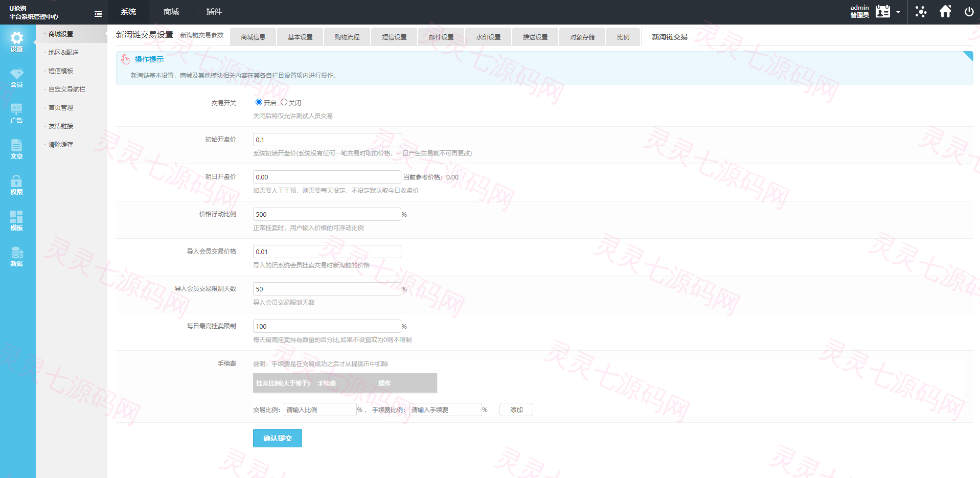Open the 系统 top menu
Viewport: 980px width, 478px height.
pyautogui.click(x=128, y=12)
